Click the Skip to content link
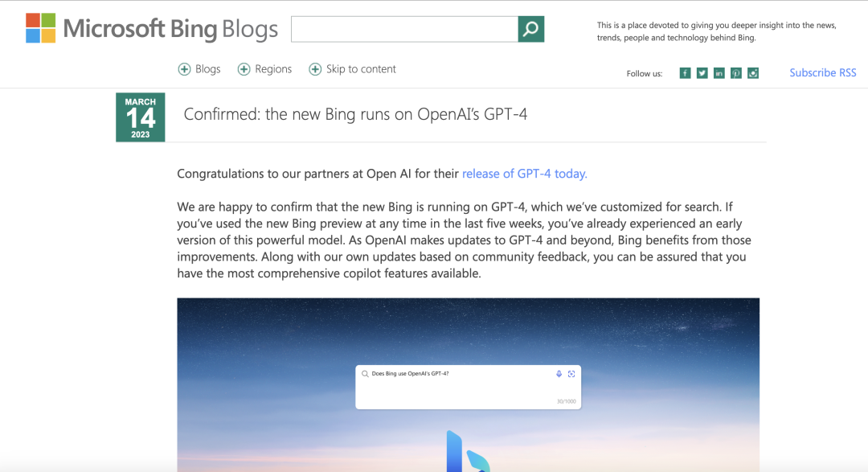Image resolution: width=868 pixels, height=472 pixels. (361, 69)
